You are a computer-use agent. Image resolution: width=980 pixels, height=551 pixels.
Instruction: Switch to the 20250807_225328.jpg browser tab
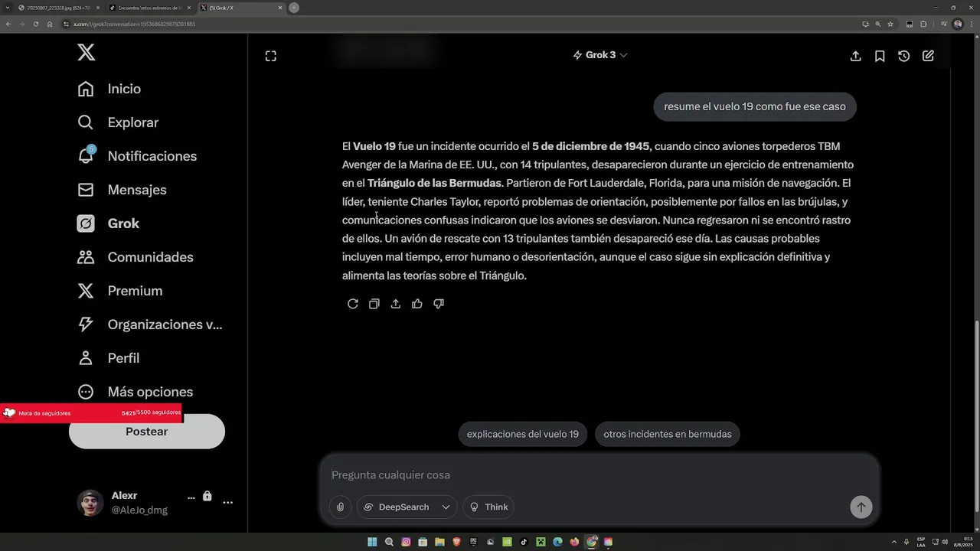click(x=58, y=8)
